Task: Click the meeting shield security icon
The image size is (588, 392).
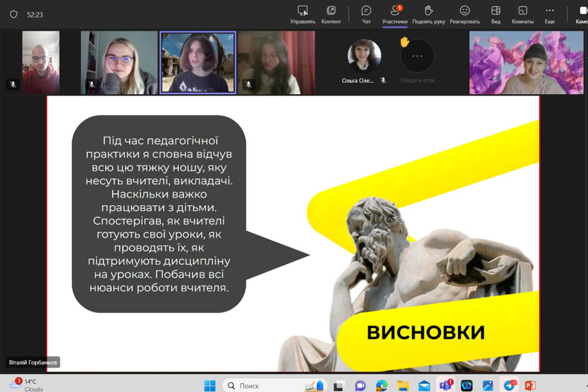Action: pos(13,14)
